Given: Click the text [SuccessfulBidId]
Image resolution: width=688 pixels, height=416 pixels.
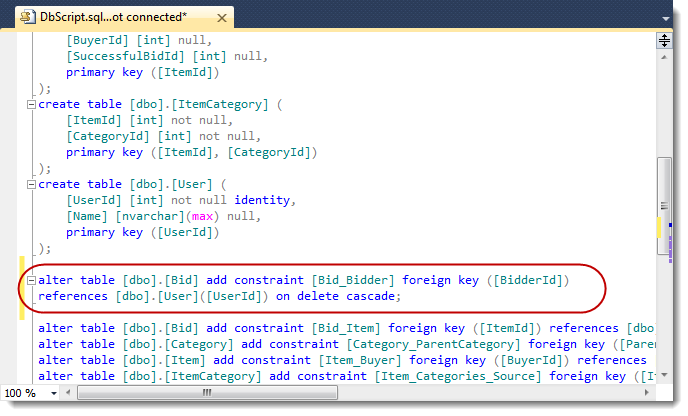Looking at the screenshot, I should click(125, 56).
